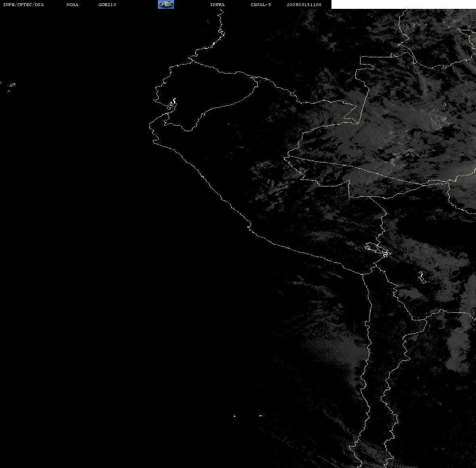Select the INFRA label
Viewport: 476px width, 468px height.
217,4
